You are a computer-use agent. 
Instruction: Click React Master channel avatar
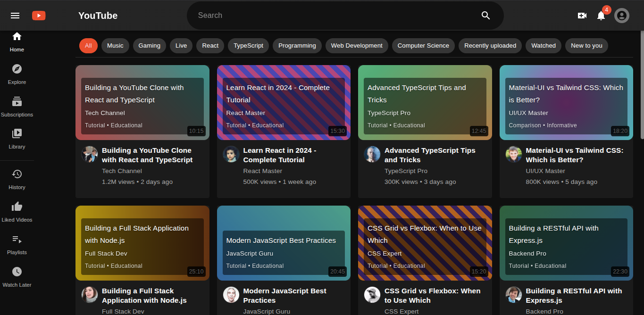pyautogui.click(x=231, y=154)
